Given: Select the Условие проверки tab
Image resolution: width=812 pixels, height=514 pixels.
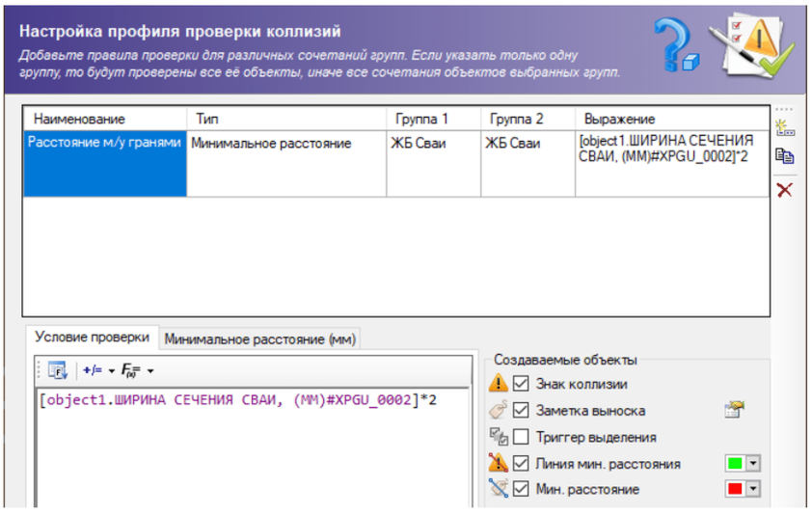Looking at the screenshot, I should click(x=92, y=338).
